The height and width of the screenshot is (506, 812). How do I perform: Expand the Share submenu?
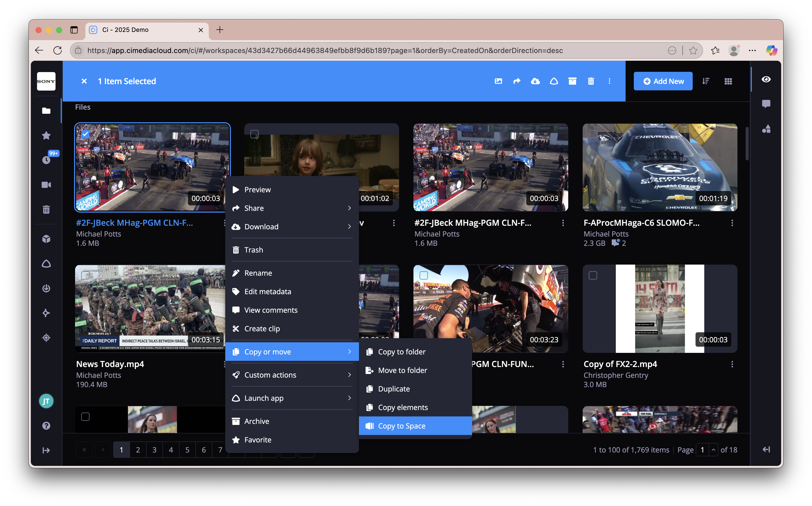point(292,208)
